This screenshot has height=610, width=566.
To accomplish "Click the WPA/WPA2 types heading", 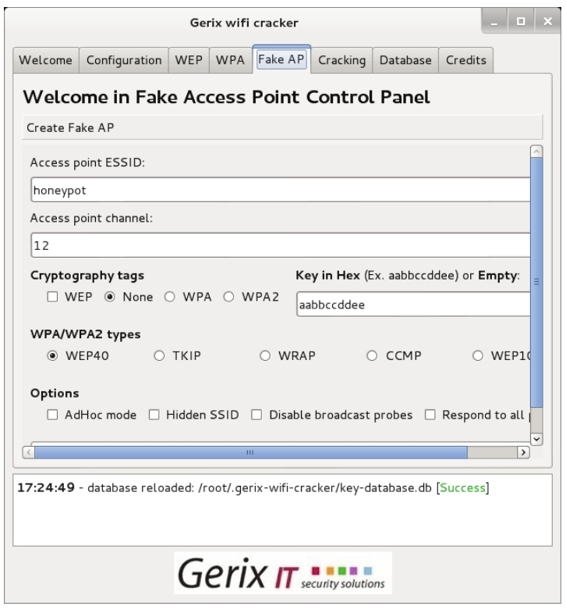I will (x=86, y=334).
